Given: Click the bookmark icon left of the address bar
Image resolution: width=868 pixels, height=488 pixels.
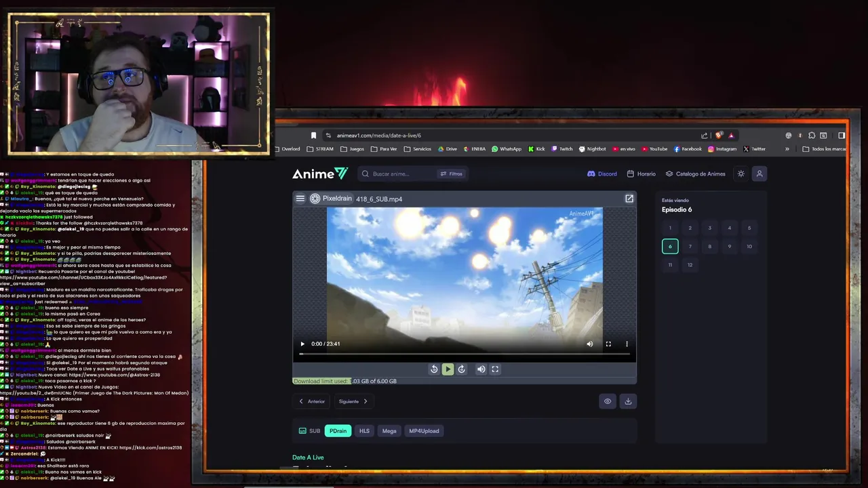Looking at the screenshot, I should (x=313, y=136).
